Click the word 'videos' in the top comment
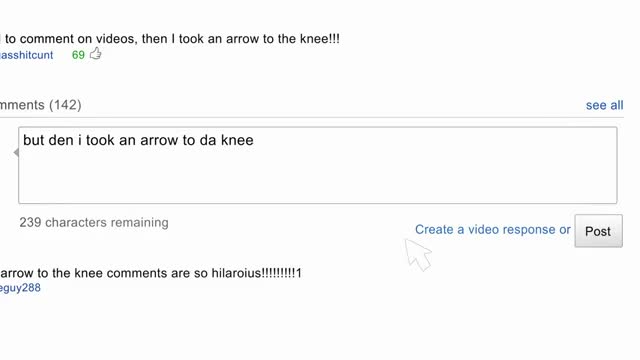This screenshot has height=360, width=640. [116, 39]
